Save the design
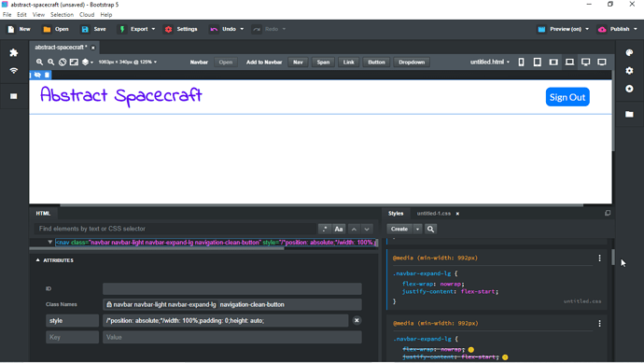 pos(93,29)
